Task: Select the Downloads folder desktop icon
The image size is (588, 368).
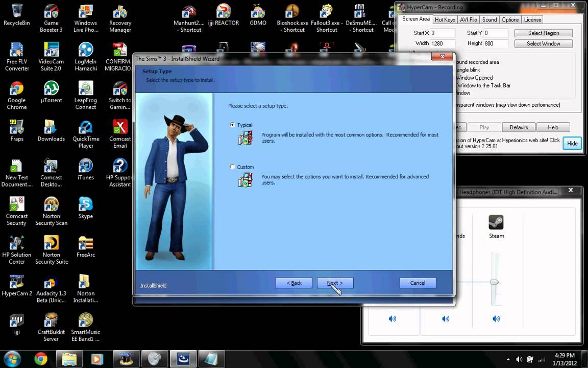Action: pyautogui.click(x=51, y=131)
